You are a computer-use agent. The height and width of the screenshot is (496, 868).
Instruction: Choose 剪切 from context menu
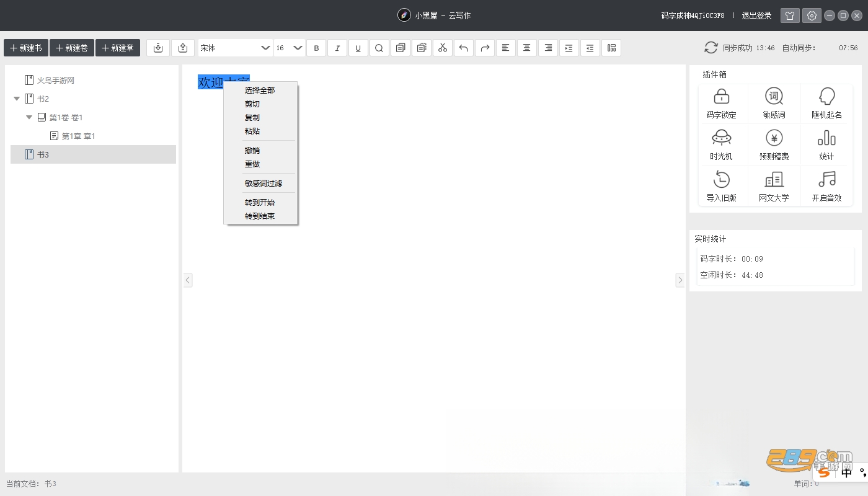click(260, 104)
